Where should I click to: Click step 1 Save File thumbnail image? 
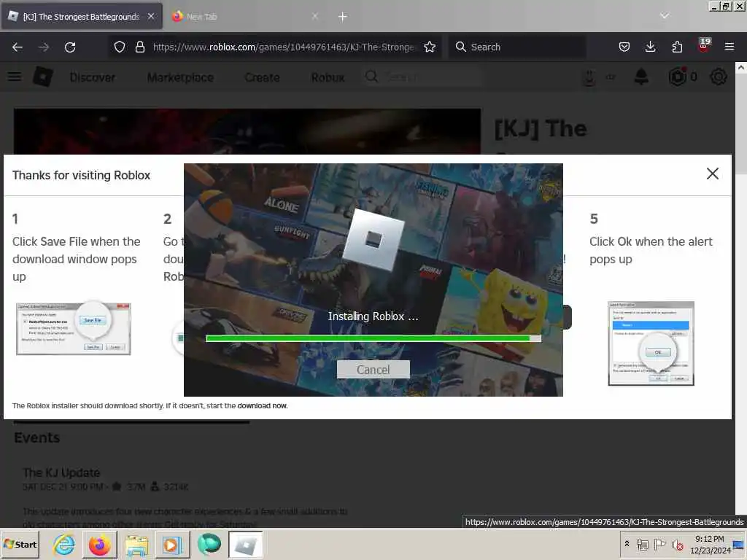coord(74,329)
